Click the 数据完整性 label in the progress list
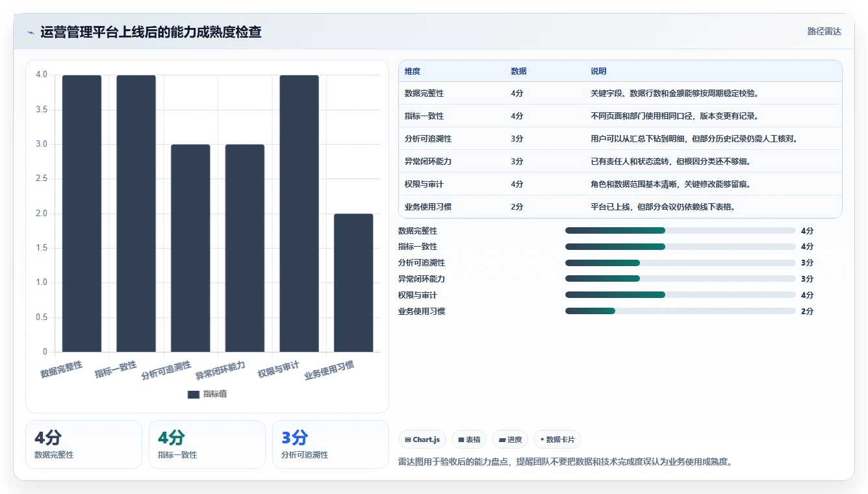Screen dimensions: 868x494 click(418, 230)
